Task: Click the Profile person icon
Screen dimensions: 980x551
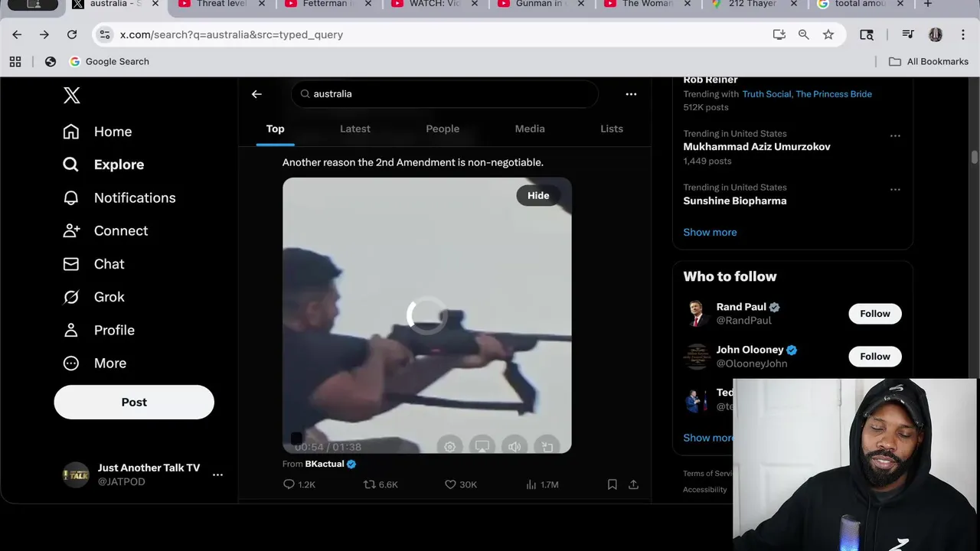Action: tap(71, 330)
